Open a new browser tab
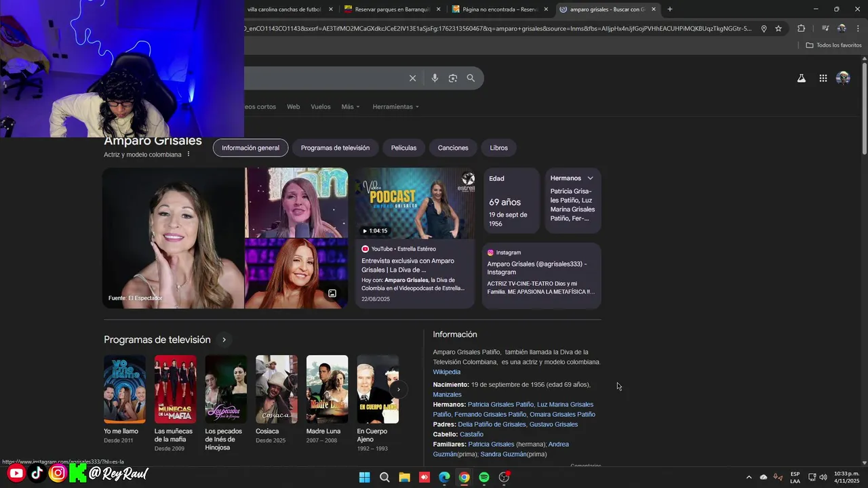868x488 pixels. [670, 9]
